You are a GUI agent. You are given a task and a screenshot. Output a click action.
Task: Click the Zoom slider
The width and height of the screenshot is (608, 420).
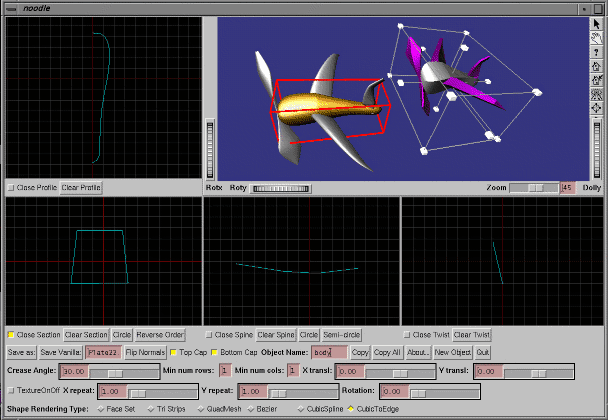click(533, 187)
